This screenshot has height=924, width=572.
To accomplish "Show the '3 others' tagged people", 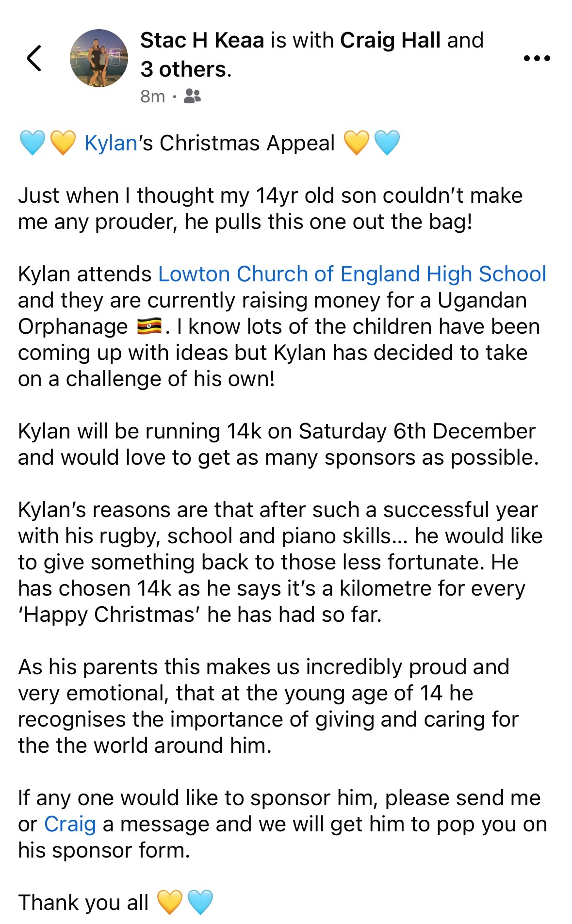I will [x=183, y=69].
